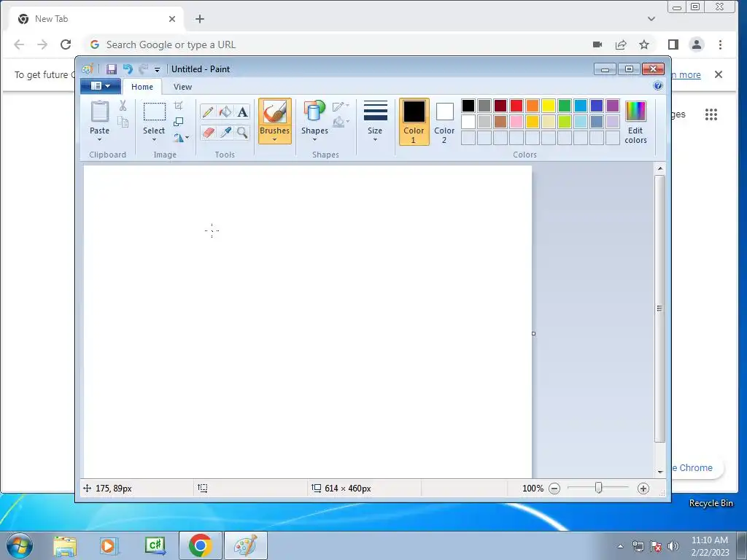The width and height of the screenshot is (747, 560).
Task: Click the zoom out minus button
Action: point(554,488)
